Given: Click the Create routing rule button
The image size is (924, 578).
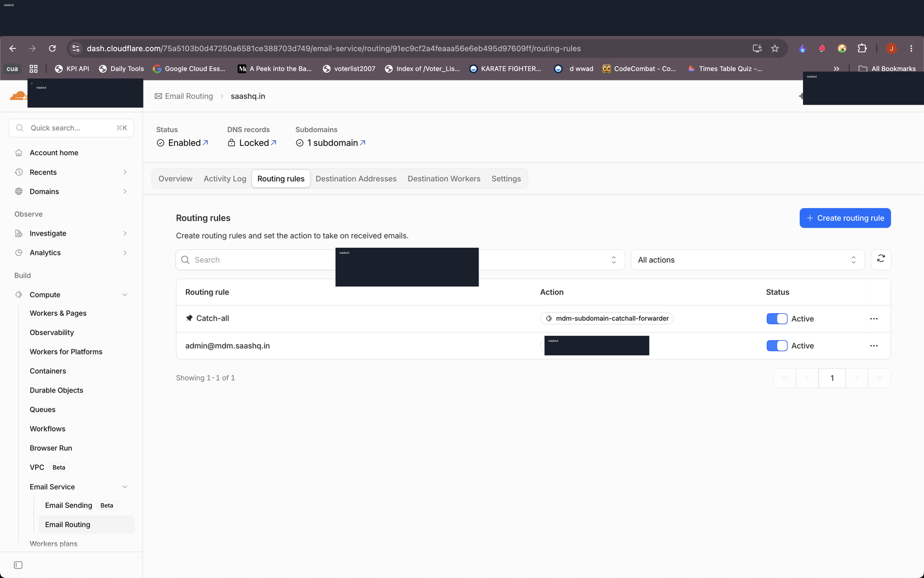Looking at the screenshot, I should coord(845,218).
